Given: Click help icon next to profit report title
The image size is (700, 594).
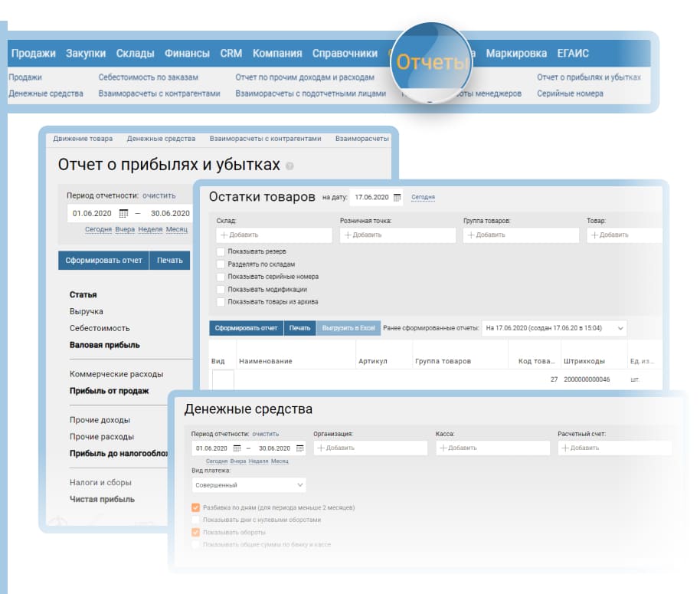Looking at the screenshot, I should point(289,166).
